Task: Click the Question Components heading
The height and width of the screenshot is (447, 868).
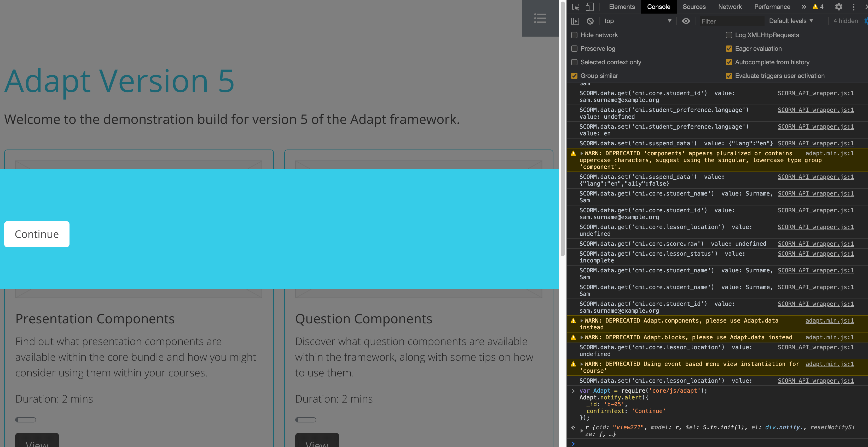Action: [x=363, y=319]
